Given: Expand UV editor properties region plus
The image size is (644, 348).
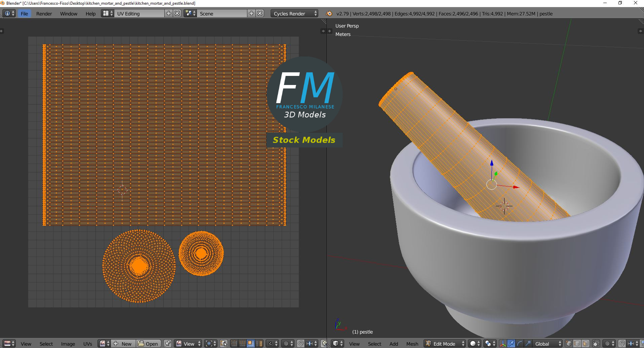Looking at the screenshot, I should tap(323, 31).
